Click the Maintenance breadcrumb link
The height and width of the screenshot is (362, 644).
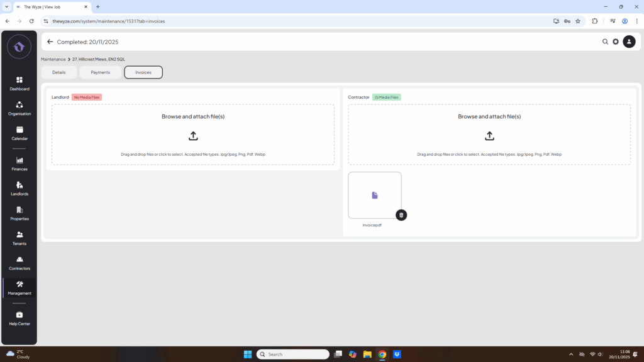(x=53, y=59)
